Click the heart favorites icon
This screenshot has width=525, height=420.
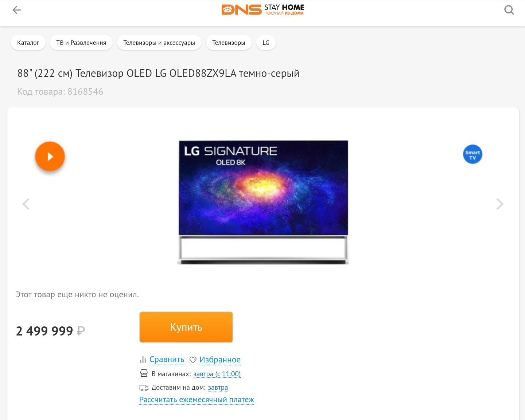[193, 360]
